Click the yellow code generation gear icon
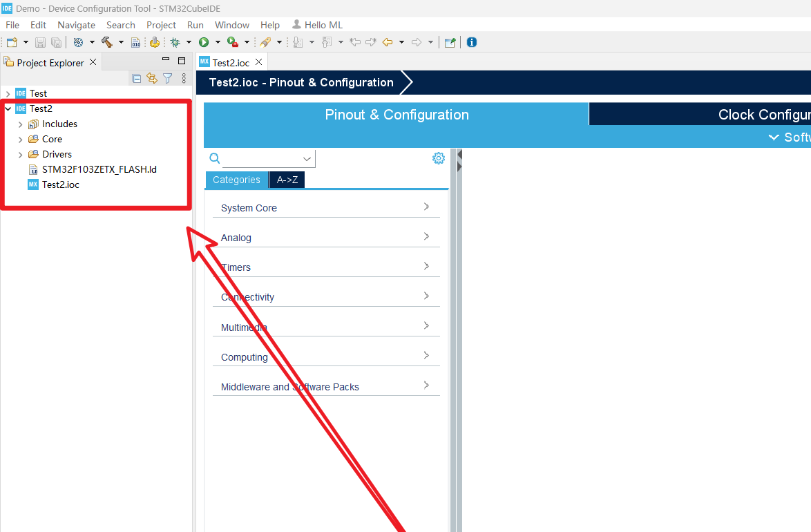 [x=154, y=42]
